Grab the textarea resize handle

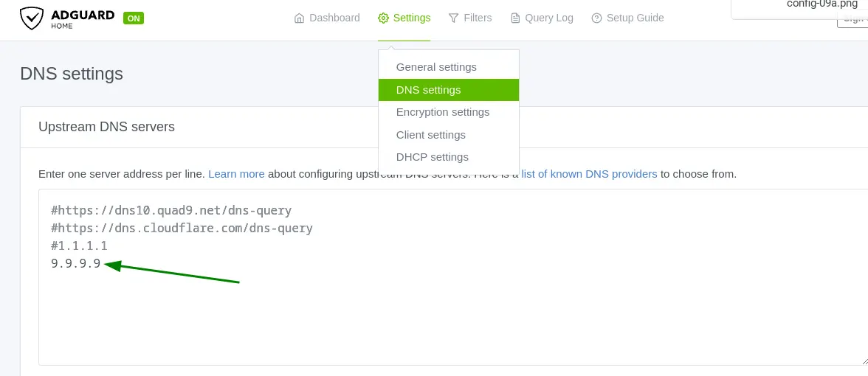(x=864, y=361)
